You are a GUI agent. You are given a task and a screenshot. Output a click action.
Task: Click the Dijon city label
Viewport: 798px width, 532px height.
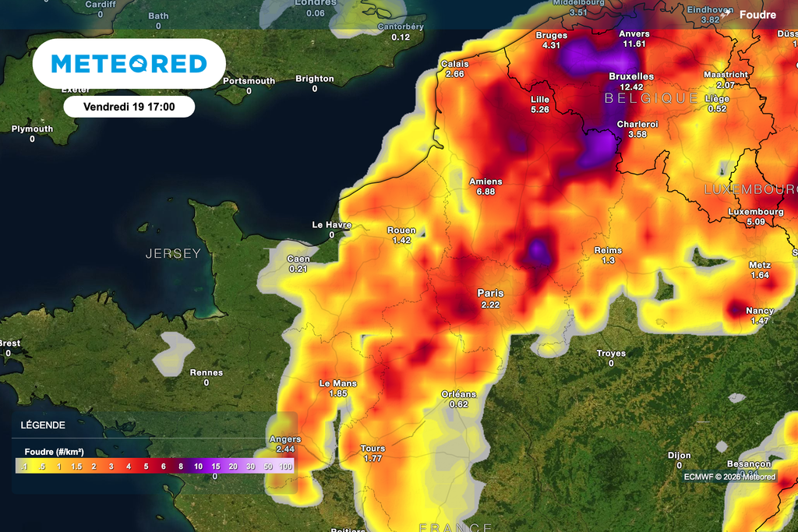[x=680, y=456]
